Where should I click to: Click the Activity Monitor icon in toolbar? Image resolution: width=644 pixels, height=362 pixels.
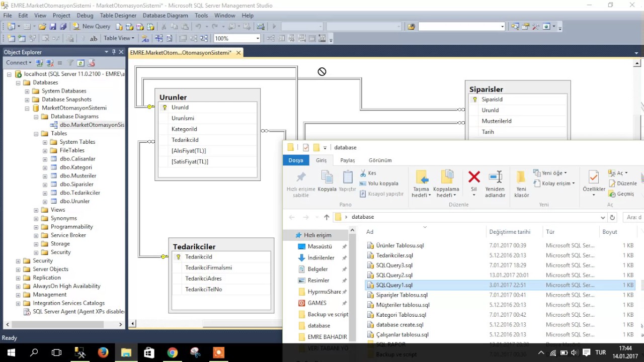(261, 26)
